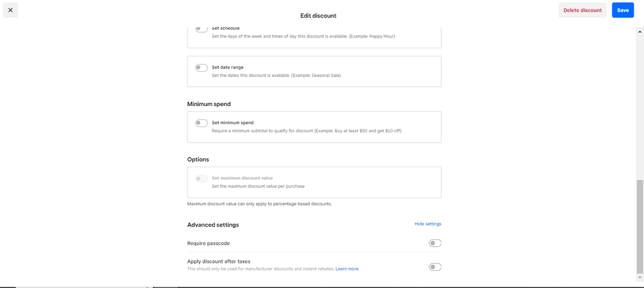
Task: Save the discount changes
Action: (x=623, y=10)
